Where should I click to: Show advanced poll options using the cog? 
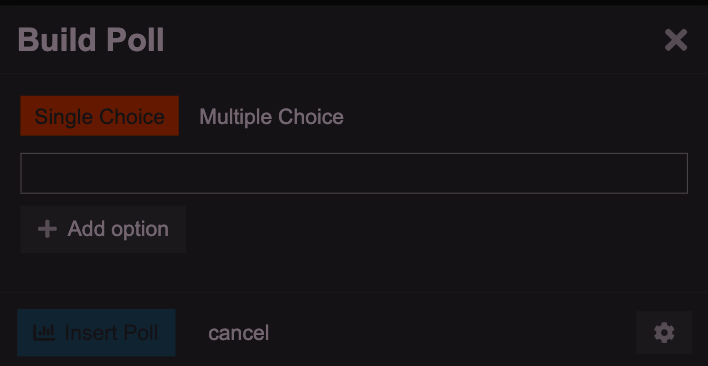664,333
